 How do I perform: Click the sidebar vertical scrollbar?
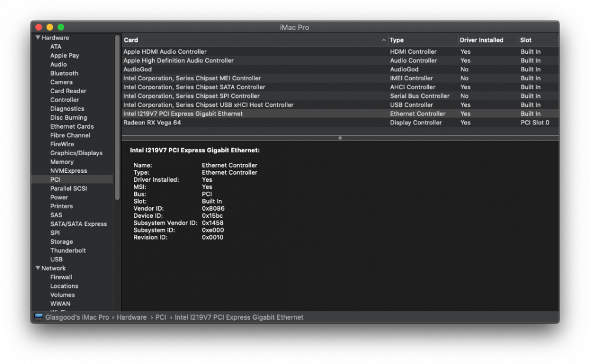click(117, 117)
